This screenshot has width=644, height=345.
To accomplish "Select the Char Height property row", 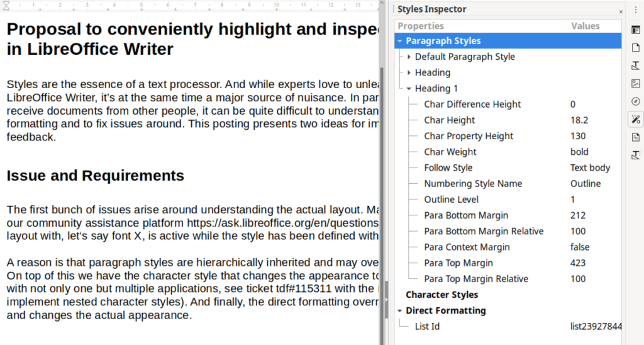I will click(508, 120).
